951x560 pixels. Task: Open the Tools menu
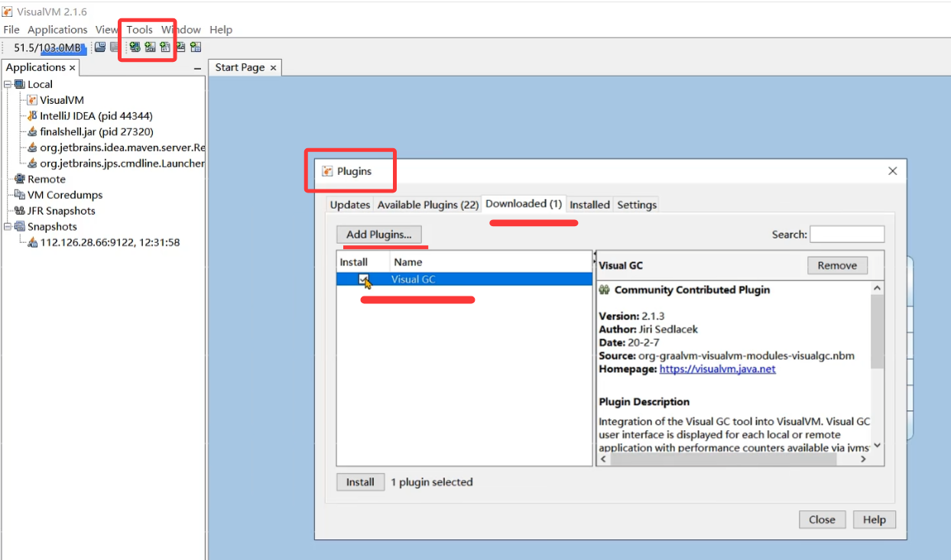point(140,30)
